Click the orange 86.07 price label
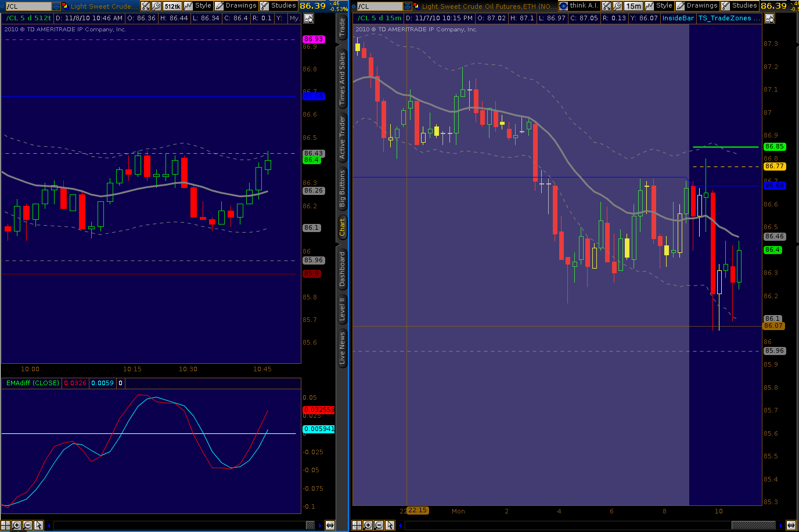799x532 pixels. pos(775,325)
